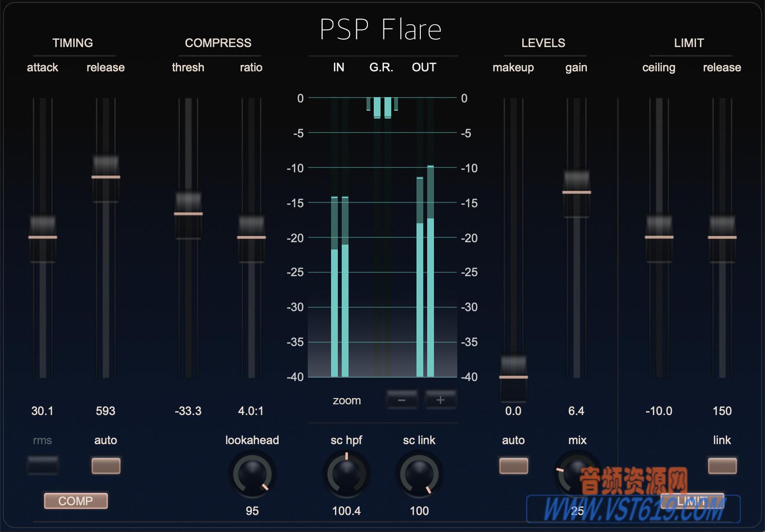This screenshot has height=532, width=765.
Task: Click the ceiling slider handle
Action: pyautogui.click(x=659, y=238)
